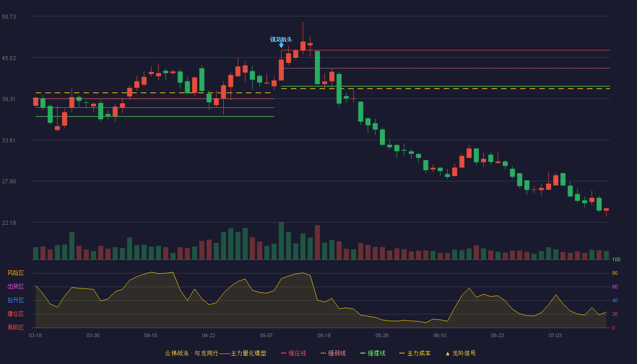
Task: Click the 07-03 date tick label
Action: pyautogui.click(x=555, y=335)
